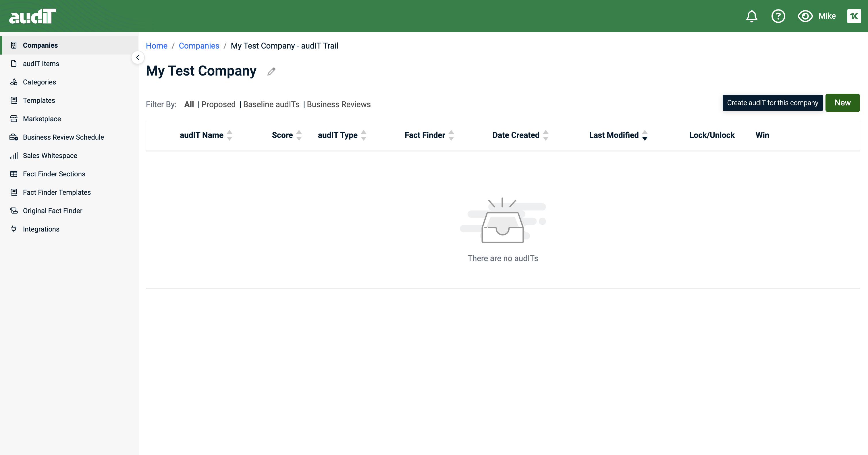Follow the Home breadcrumb link
868x455 pixels.
click(156, 46)
